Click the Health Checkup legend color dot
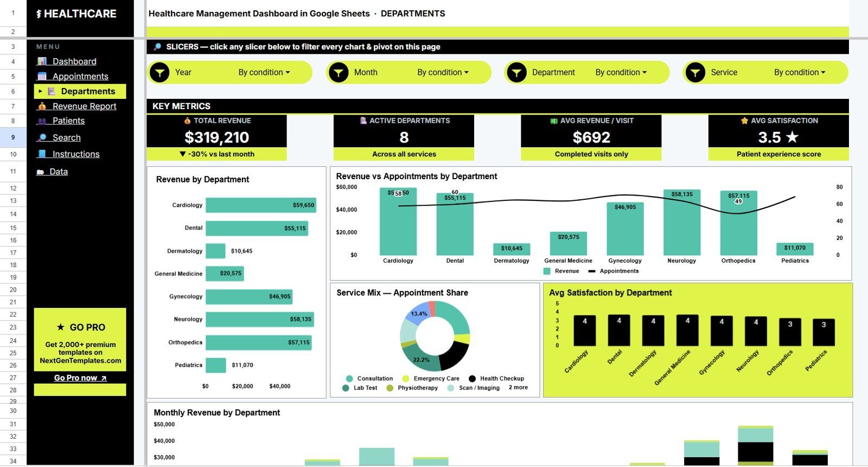This screenshot has height=467, width=868. click(x=472, y=378)
